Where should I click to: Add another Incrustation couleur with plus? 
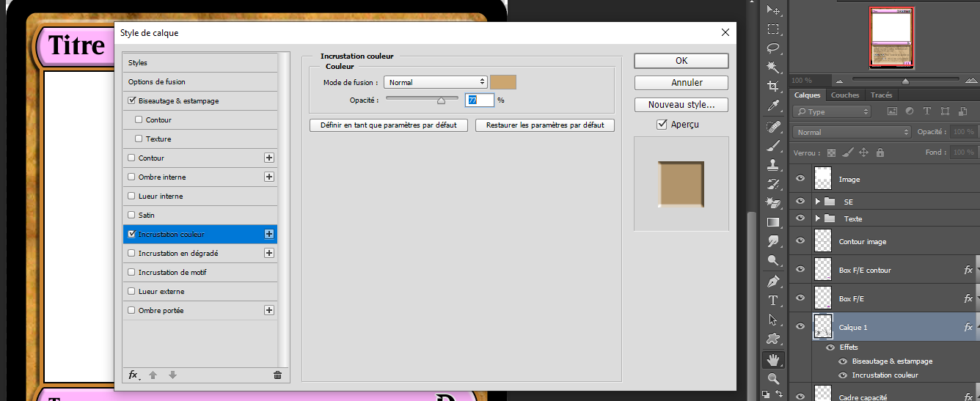(269, 234)
